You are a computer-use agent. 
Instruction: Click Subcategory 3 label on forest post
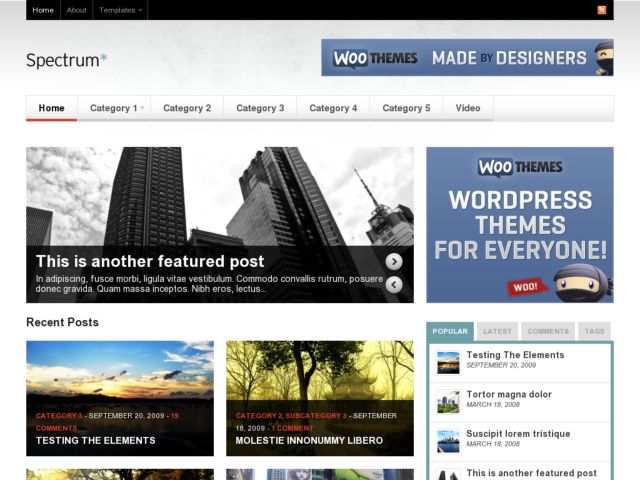click(316, 416)
